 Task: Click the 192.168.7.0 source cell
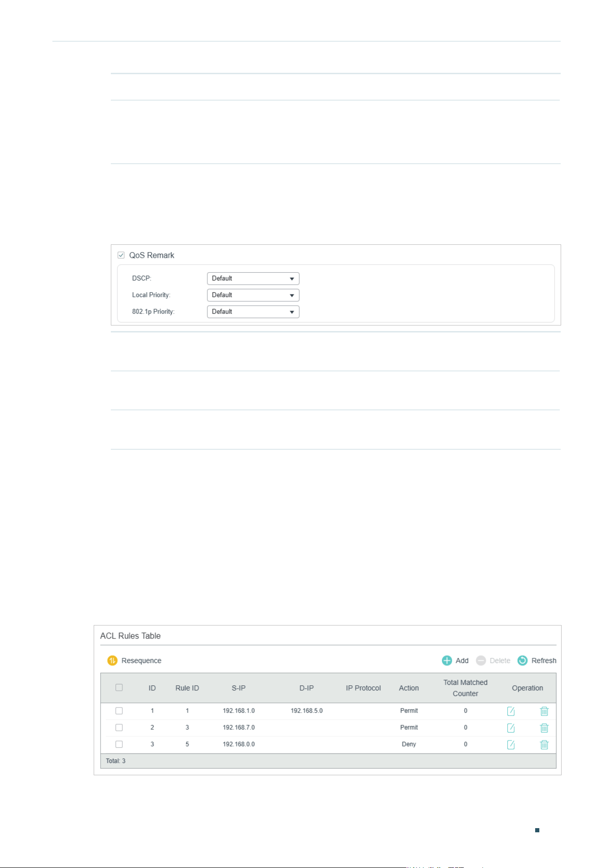pos(239,728)
